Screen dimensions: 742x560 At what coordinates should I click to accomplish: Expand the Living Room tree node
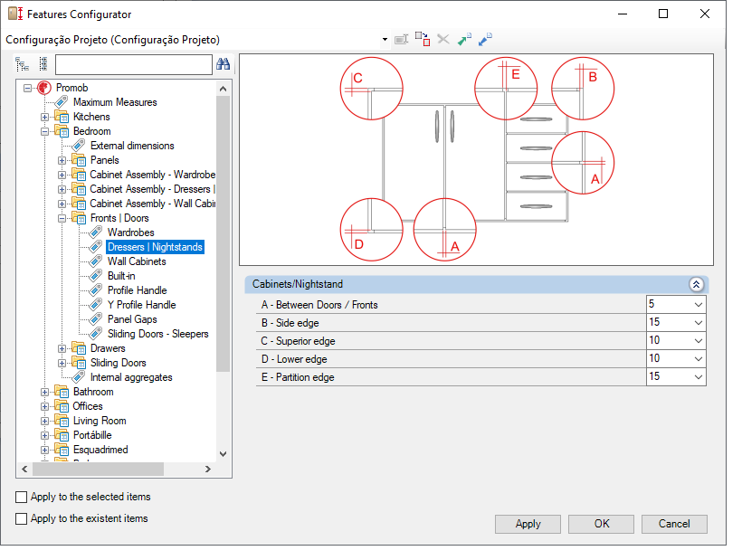click(x=44, y=421)
